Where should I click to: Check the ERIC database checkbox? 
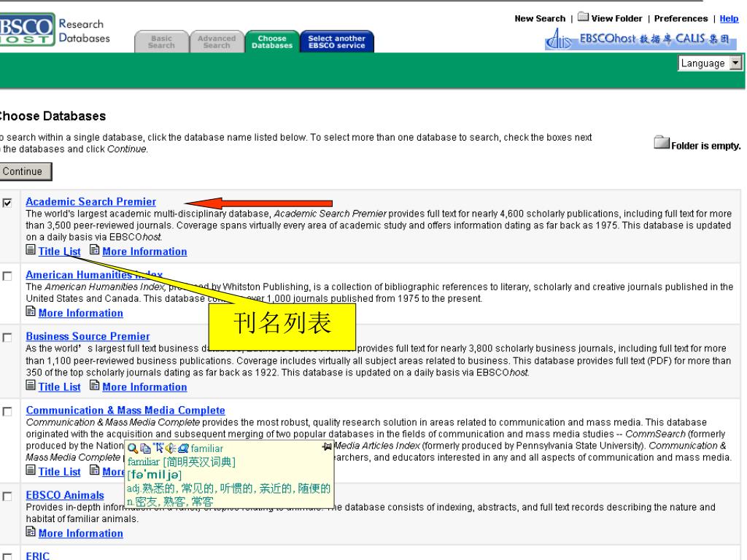[x=7, y=556]
